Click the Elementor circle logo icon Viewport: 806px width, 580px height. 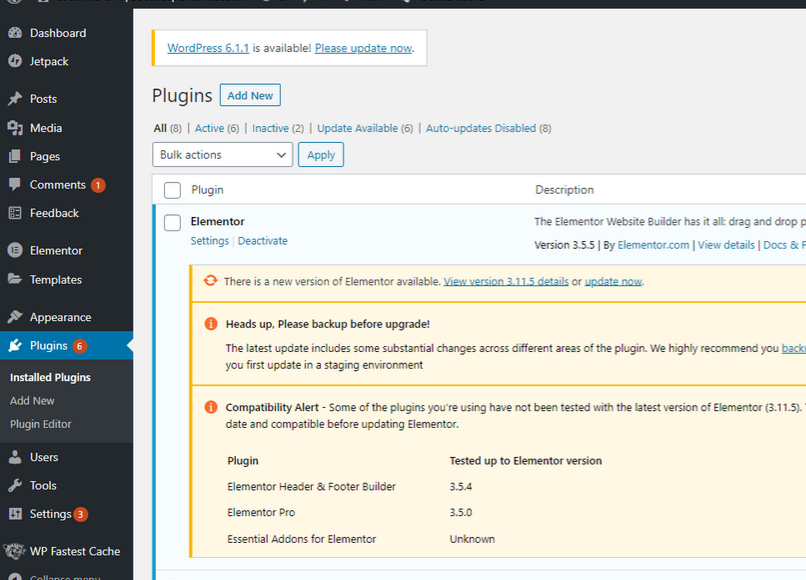pos(15,250)
